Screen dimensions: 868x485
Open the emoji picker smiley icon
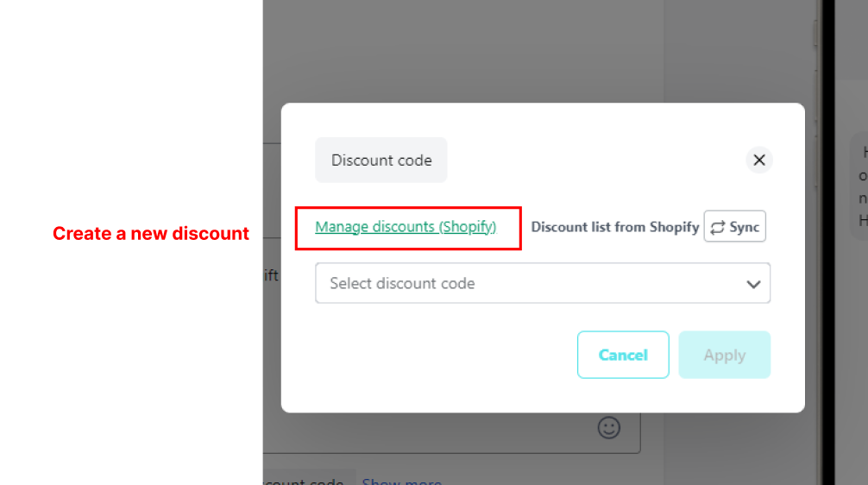[x=608, y=427]
